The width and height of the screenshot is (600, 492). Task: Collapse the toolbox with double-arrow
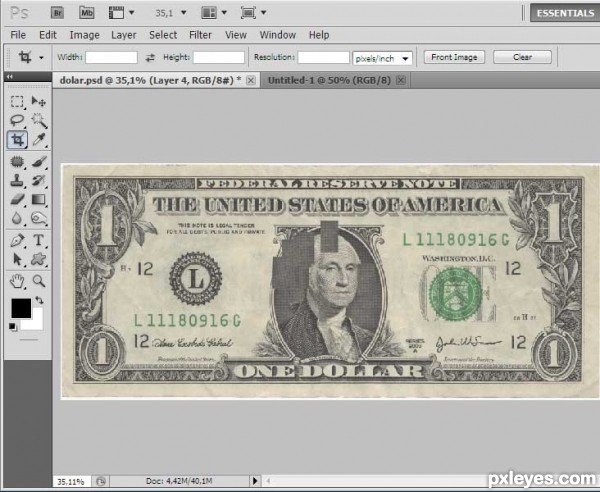[x=10, y=77]
